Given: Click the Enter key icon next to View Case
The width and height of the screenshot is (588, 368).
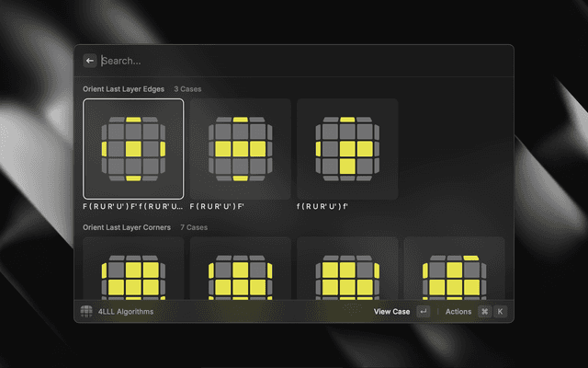Looking at the screenshot, I should pyautogui.click(x=423, y=312).
